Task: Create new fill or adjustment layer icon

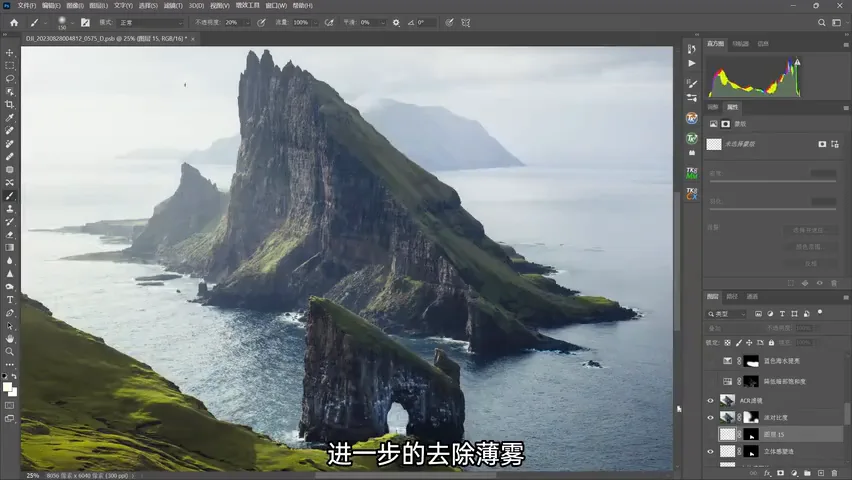Action: [x=794, y=473]
